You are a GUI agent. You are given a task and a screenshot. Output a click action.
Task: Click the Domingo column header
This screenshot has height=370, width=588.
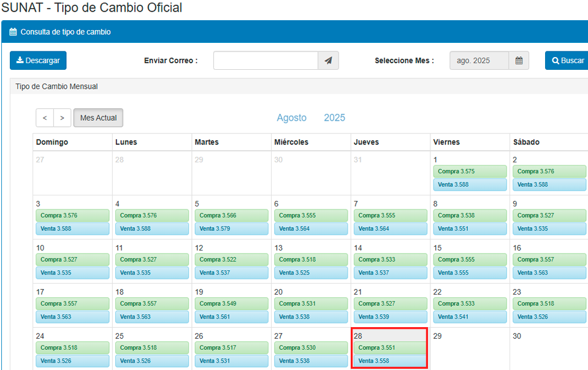[x=52, y=142]
